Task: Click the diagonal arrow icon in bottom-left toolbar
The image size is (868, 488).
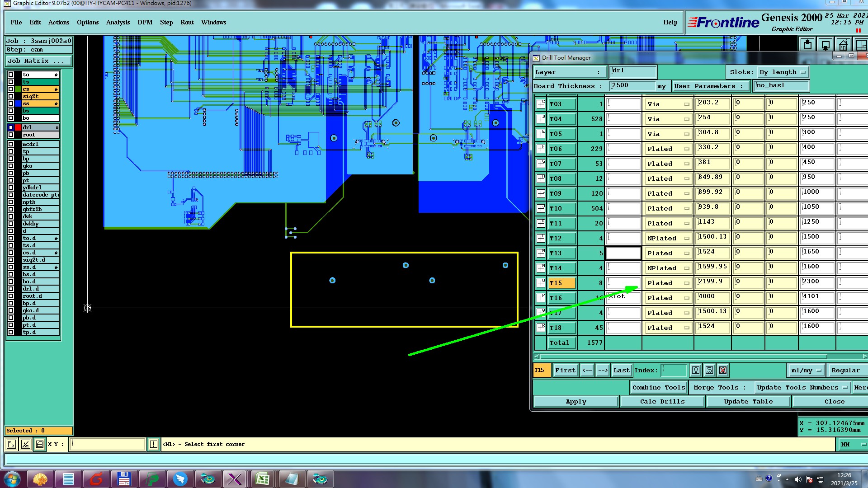Action: pos(11,444)
